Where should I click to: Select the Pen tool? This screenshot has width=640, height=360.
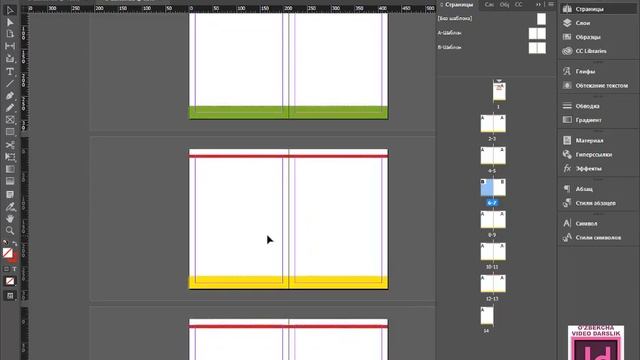click(x=10, y=96)
